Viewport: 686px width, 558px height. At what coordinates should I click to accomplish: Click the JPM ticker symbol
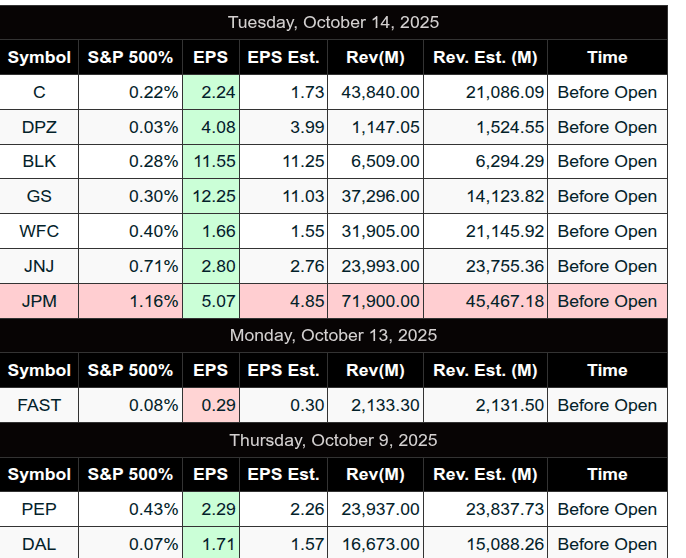tap(39, 301)
